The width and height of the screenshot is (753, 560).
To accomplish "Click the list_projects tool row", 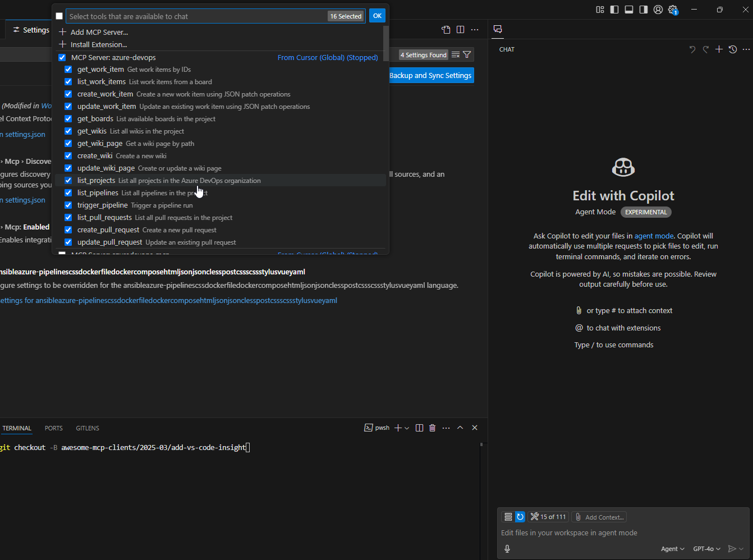I will (220, 180).
